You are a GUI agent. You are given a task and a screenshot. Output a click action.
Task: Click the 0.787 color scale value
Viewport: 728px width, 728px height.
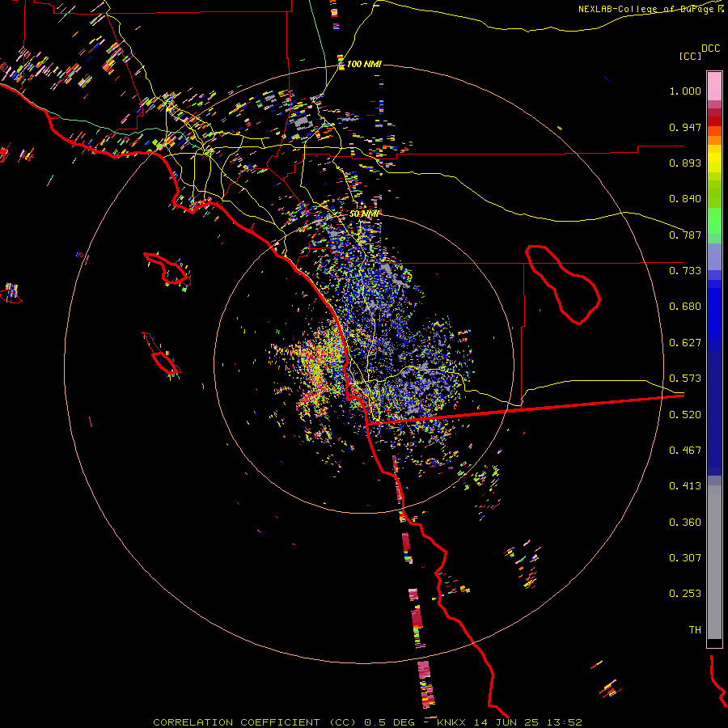pos(685,235)
